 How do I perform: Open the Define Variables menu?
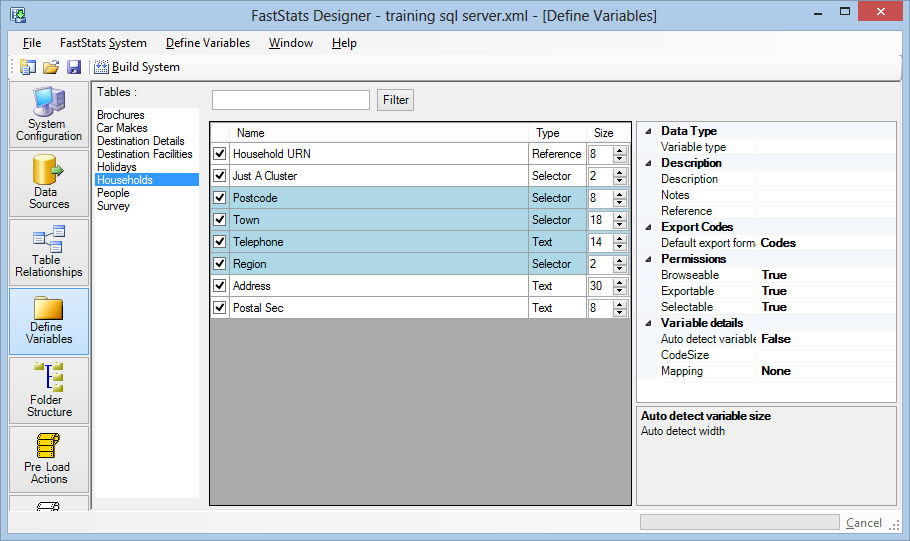pyautogui.click(x=208, y=43)
